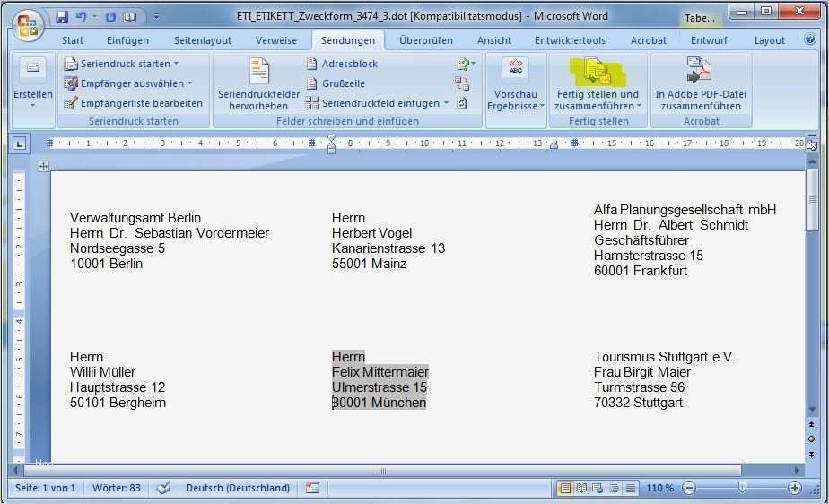Insert a Grußzeile field
This screenshot has width=829, height=504.
pyautogui.click(x=336, y=83)
